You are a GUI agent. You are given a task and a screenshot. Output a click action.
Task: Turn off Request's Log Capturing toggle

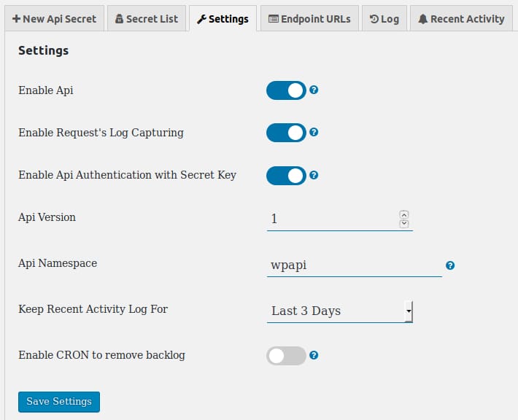point(286,133)
